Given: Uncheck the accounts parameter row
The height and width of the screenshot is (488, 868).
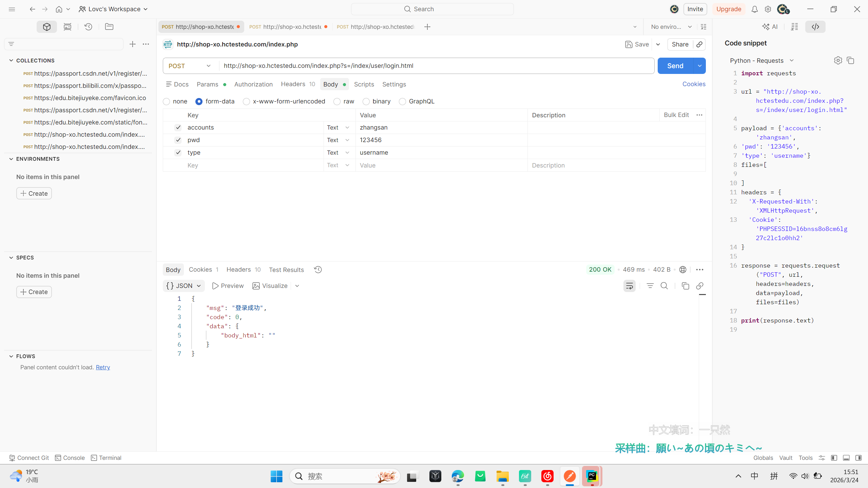Looking at the screenshot, I should 178,128.
